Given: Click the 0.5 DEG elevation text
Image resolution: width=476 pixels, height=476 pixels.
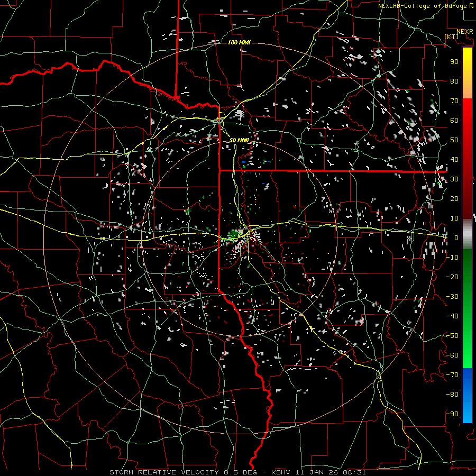Looking at the screenshot, I should tap(241, 472).
